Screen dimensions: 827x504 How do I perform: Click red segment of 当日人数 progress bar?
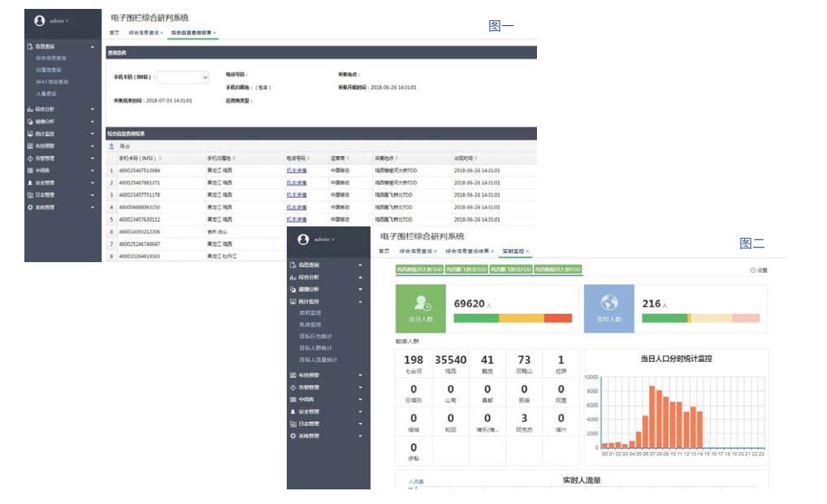coord(558,318)
